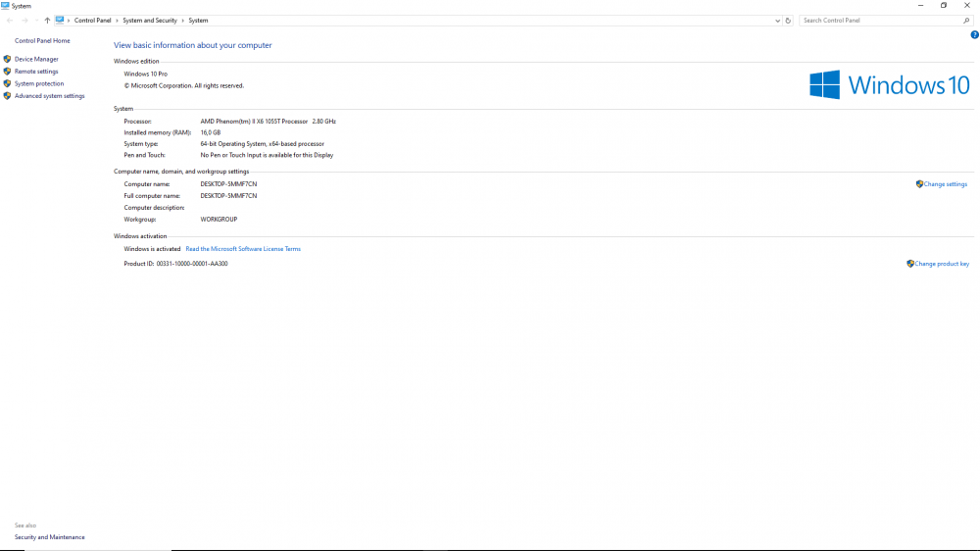Expand chevron after Control Panel breadcrumb

(117, 21)
